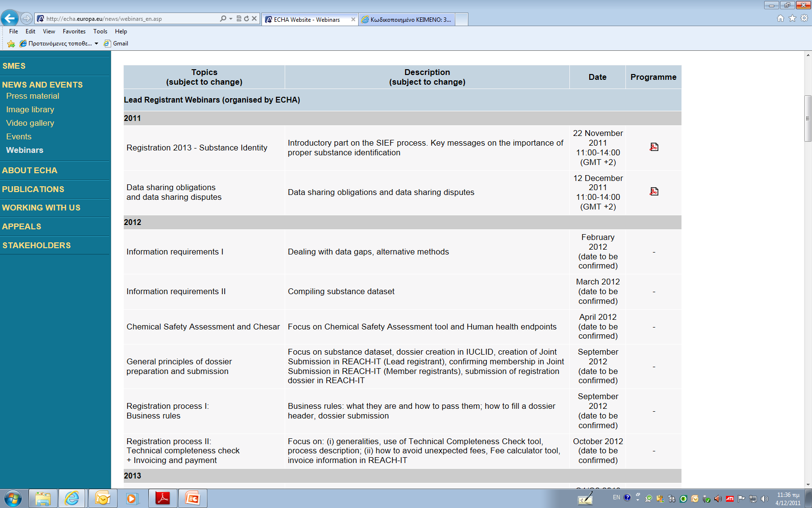This screenshot has width=812, height=508.
Task: Click the blue Help question mark tray icon
Action: [x=627, y=497]
